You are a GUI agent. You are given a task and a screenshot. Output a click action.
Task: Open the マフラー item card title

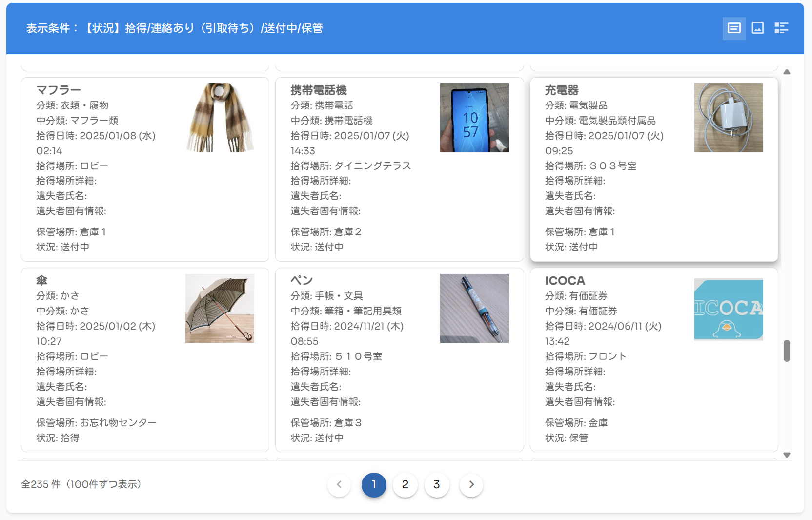click(59, 90)
